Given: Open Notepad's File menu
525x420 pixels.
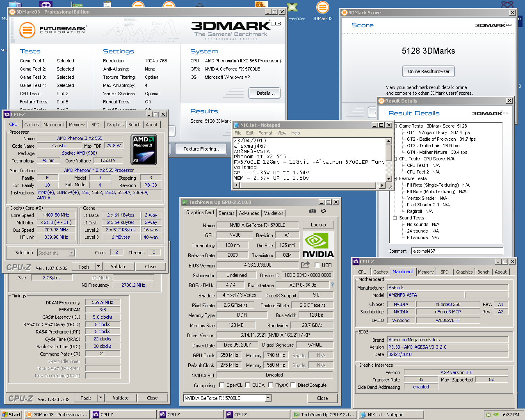Looking at the screenshot, I should [x=238, y=133].
